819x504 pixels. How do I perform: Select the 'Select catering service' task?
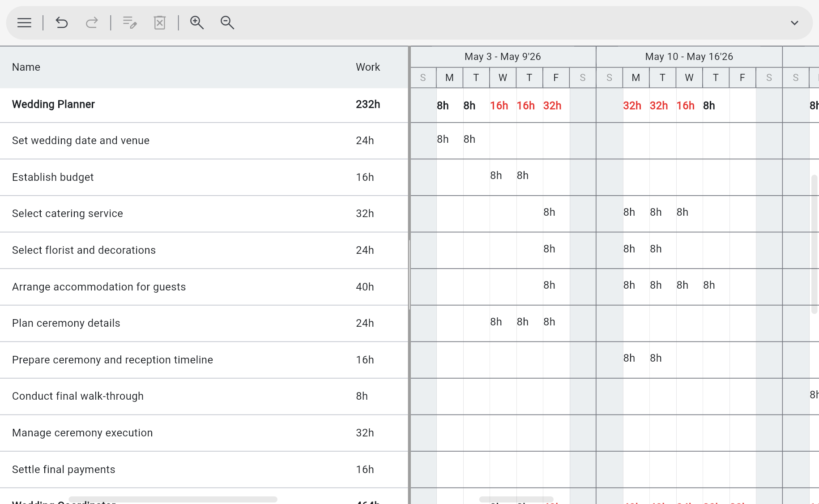click(68, 214)
